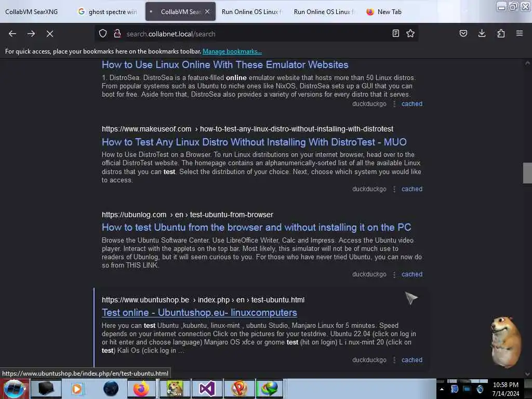Open cached copy of the ubunlog result
Viewport: 532px width, 399px height.
coord(412,274)
